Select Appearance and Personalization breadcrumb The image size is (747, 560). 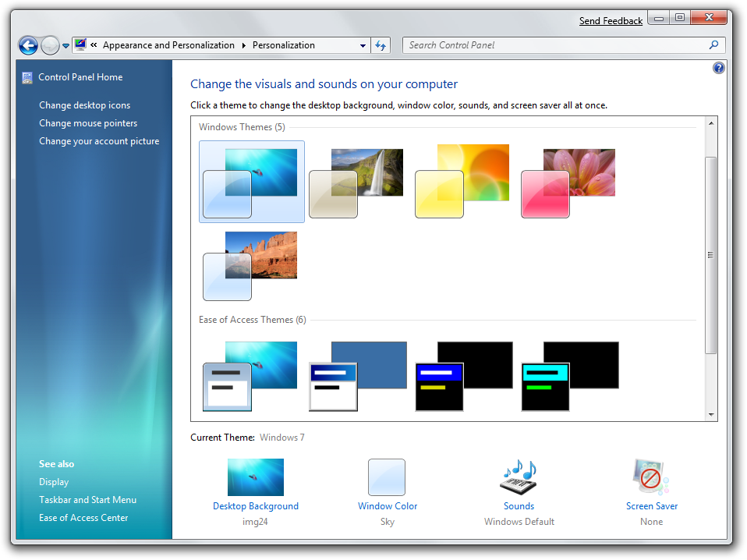pyautogui.click(x=168, y=45)
